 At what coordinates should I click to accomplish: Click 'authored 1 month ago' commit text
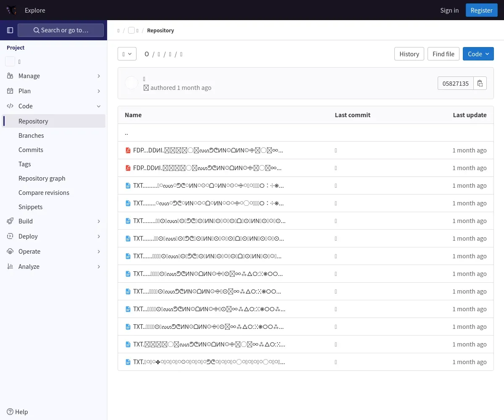click(x=181, y=87)
